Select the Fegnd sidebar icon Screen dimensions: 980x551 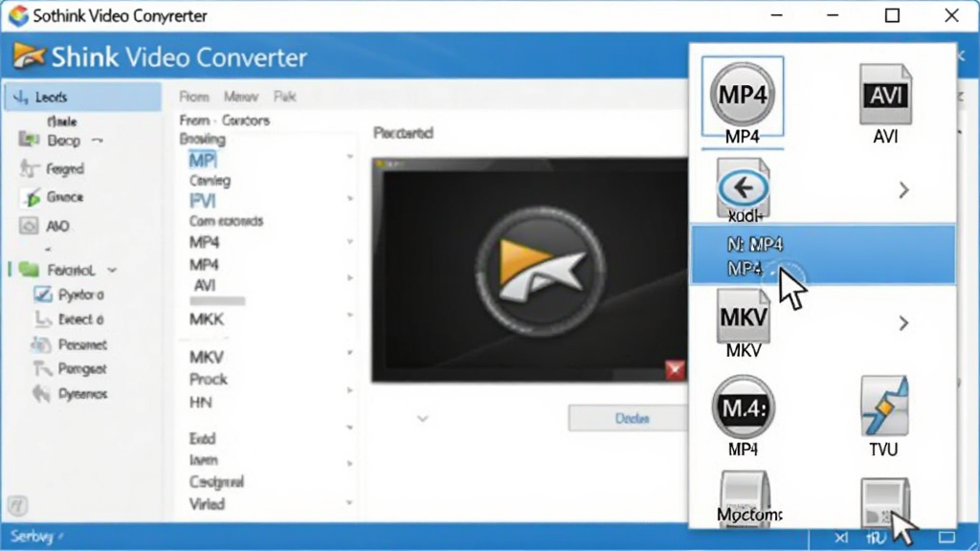[x=28, y=168]
